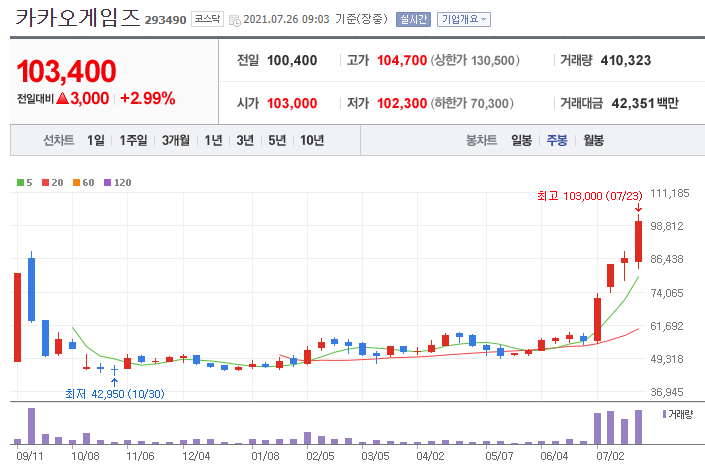This screenshot has width=705, height=471.
Task: Click the red 20 moving-average legend swatch
Action: click(45, 182)
